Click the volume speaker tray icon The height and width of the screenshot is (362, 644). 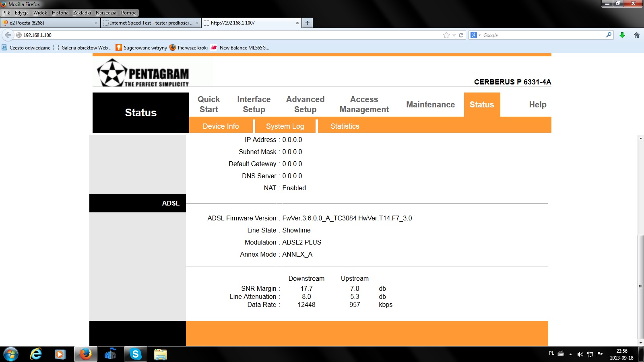pos(580,354)
